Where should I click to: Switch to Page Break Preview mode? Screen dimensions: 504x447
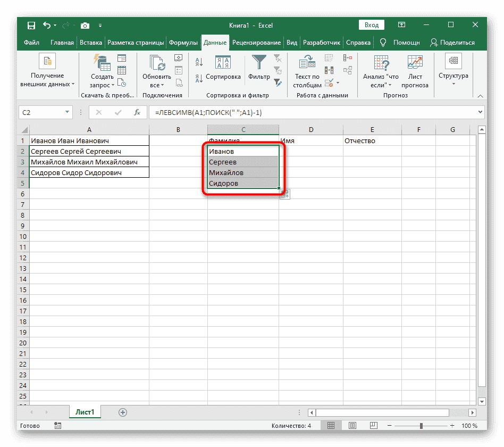tap(373, 425)
